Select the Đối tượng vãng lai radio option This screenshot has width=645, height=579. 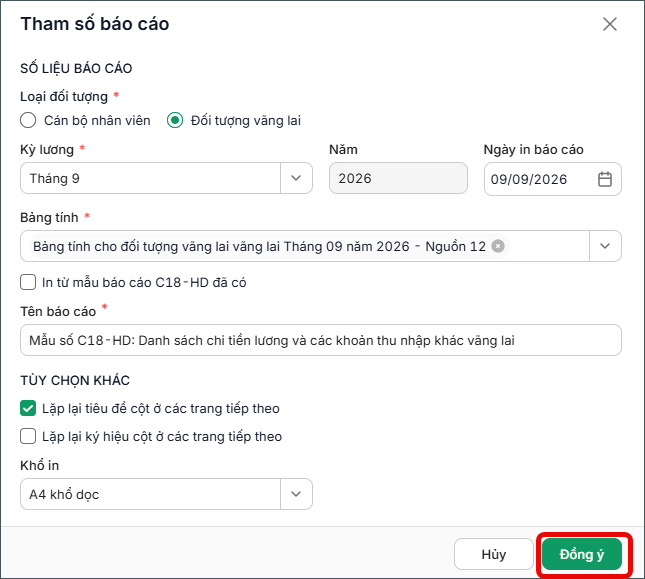(x=175, y=120)
